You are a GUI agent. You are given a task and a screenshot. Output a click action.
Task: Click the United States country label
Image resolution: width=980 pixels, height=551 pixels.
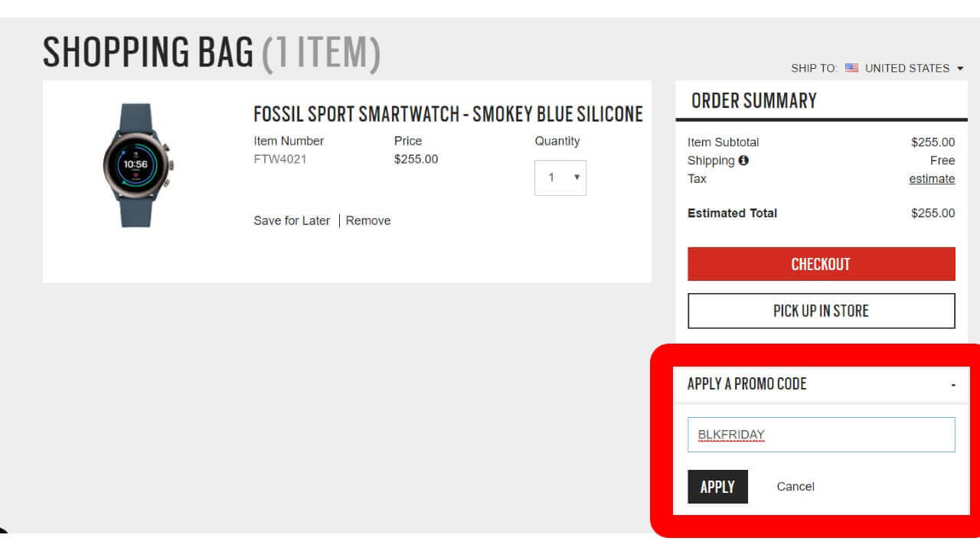pyautogui.click(x=907, y=68)
